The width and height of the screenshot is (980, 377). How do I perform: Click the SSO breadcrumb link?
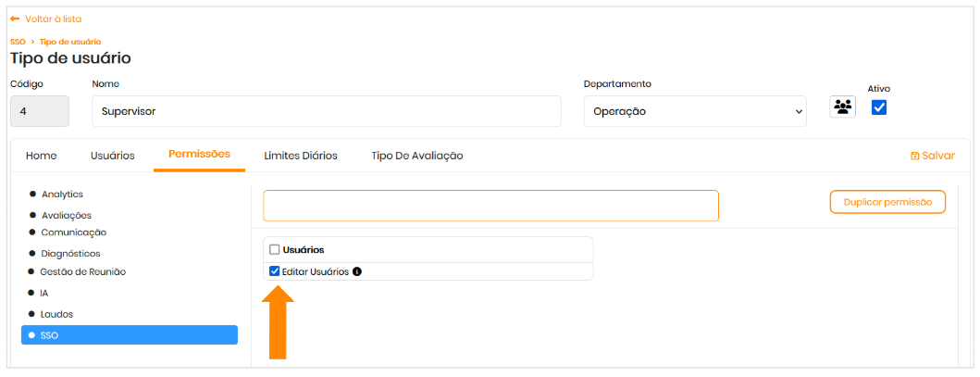[x=17, y=42]
